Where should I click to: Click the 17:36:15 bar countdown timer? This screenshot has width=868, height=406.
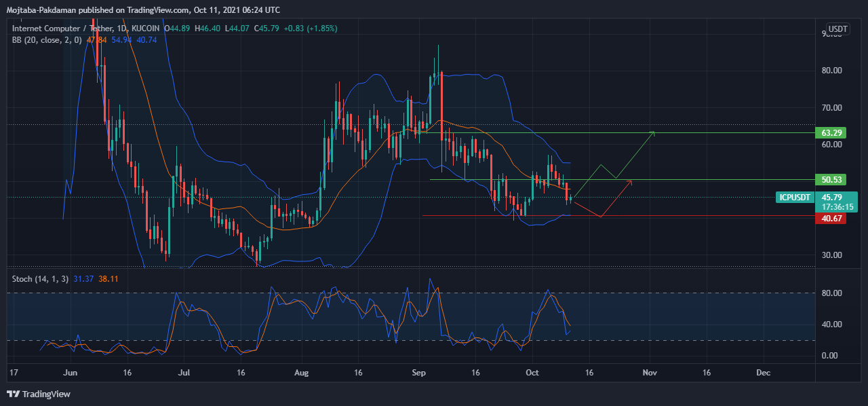(x=837, y=207)
